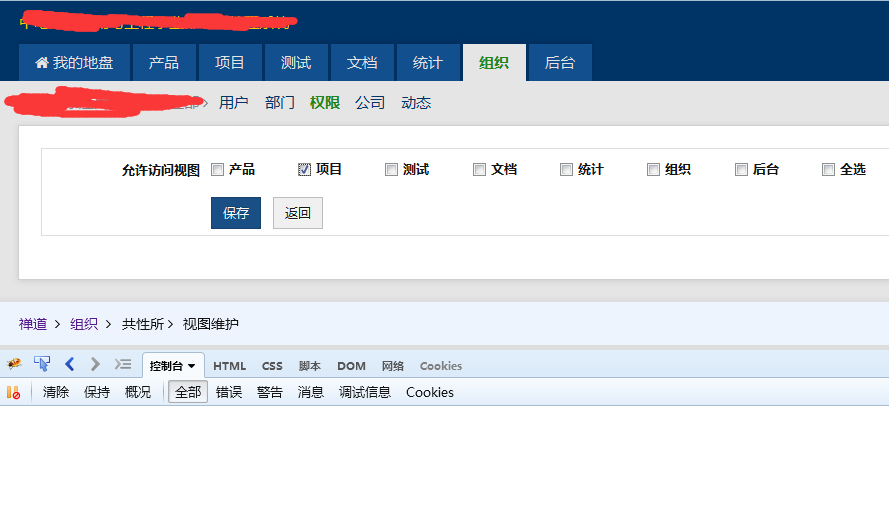Select the 组织 main tab

(x=494, y=62)
